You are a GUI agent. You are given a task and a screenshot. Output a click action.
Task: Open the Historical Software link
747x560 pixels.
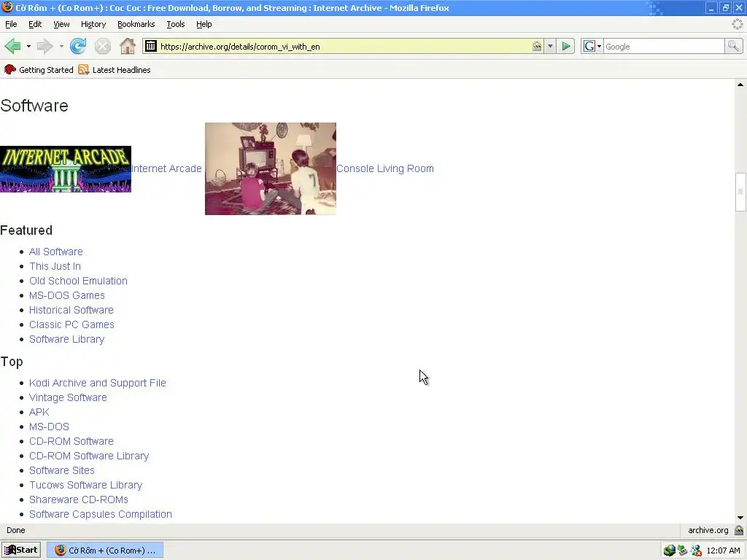pos(71,310)
